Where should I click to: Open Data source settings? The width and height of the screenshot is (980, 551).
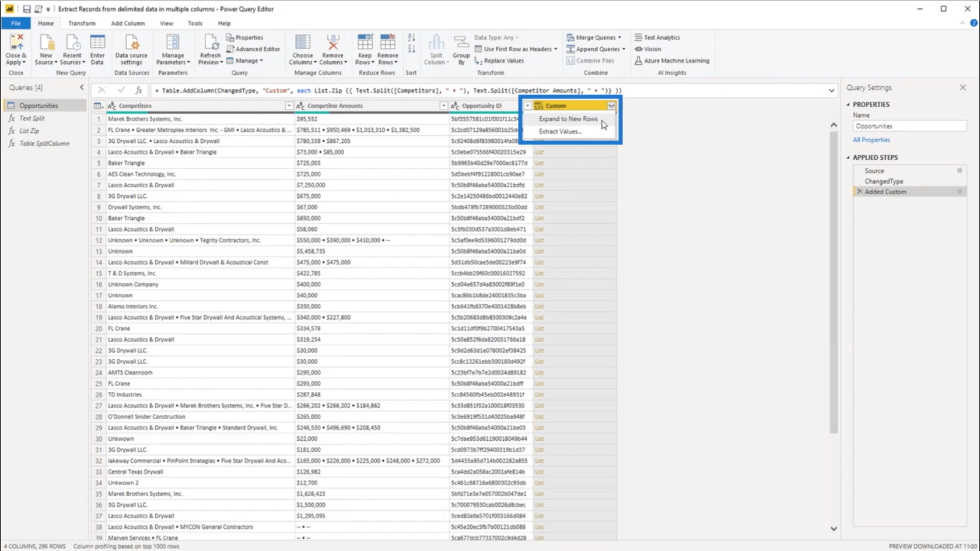click(x=131, y=50)
